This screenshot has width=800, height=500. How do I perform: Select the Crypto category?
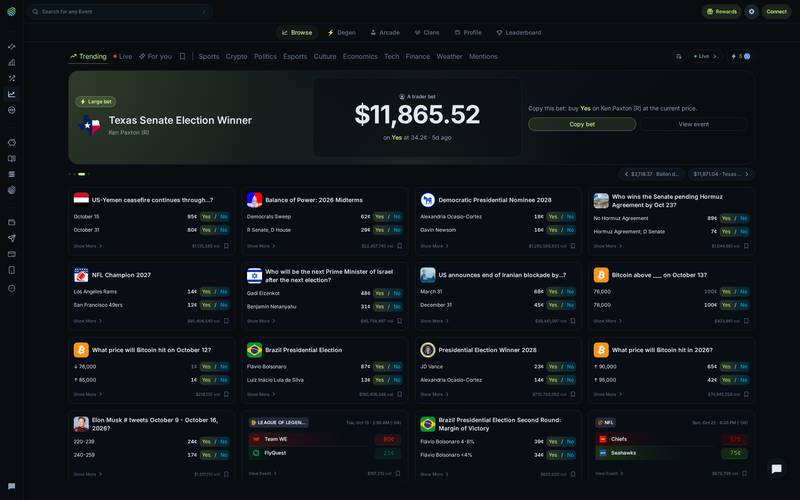click(236, 56)
